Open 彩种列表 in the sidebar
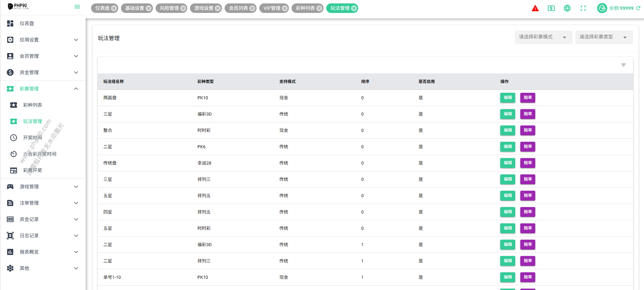This screenshot has height=290, width=644. click(x=33, y=105)
